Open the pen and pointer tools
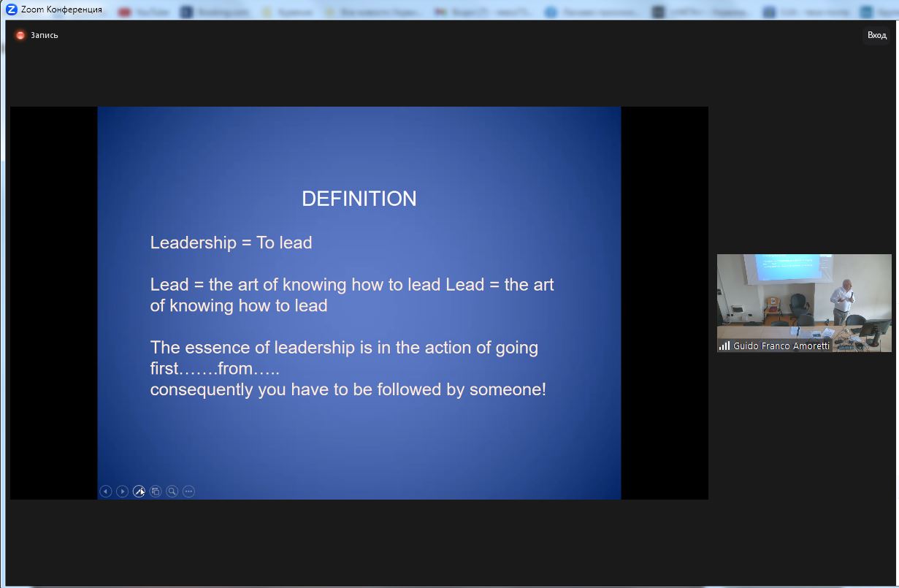 (x=139, y=492)
